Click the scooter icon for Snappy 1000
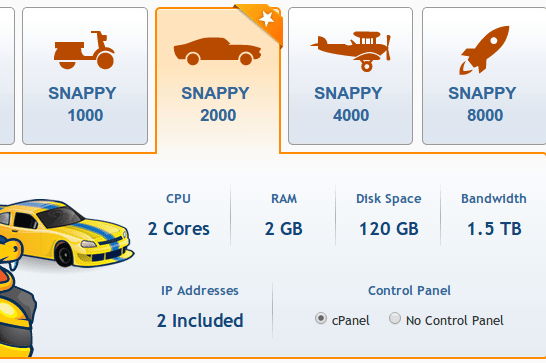 click(x=84, y=50)
